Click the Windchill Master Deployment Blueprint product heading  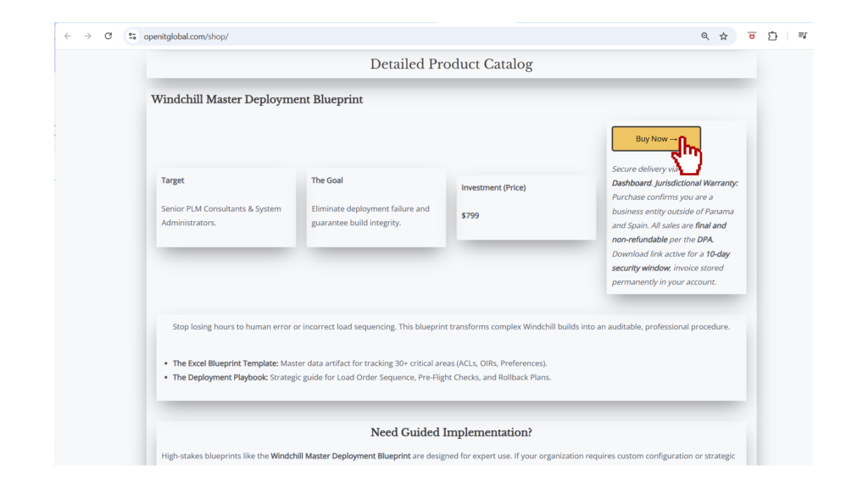pyautogui.click(x=257, y=99)
